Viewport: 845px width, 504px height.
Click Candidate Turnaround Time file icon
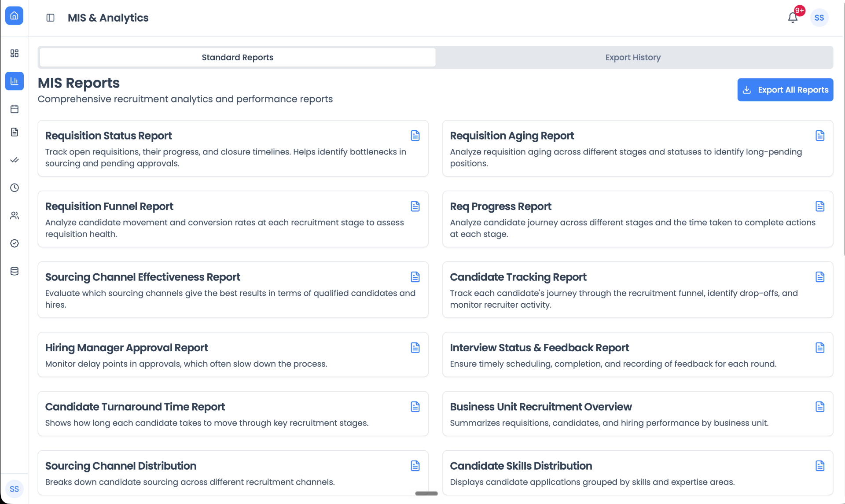(x=415, y=407)
